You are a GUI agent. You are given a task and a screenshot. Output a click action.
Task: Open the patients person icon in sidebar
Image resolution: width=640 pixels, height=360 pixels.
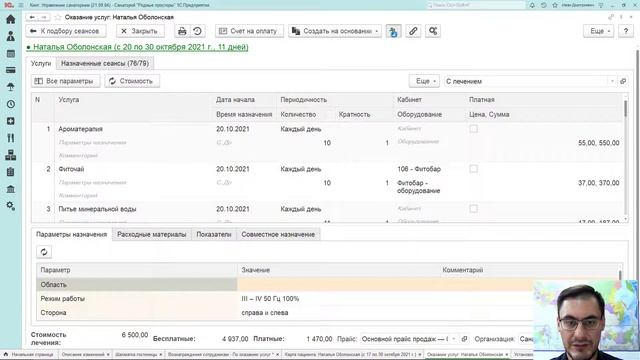[x=11, y=36]
